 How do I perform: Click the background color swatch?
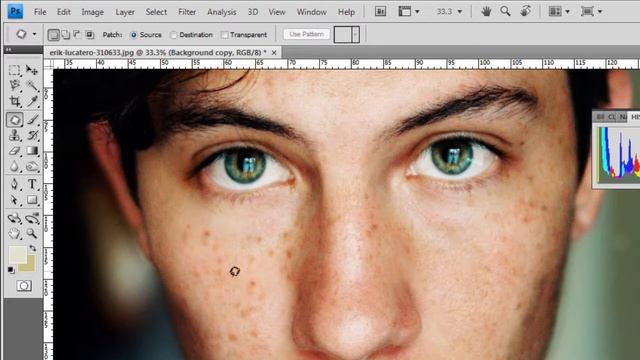[x=29, y=266]
